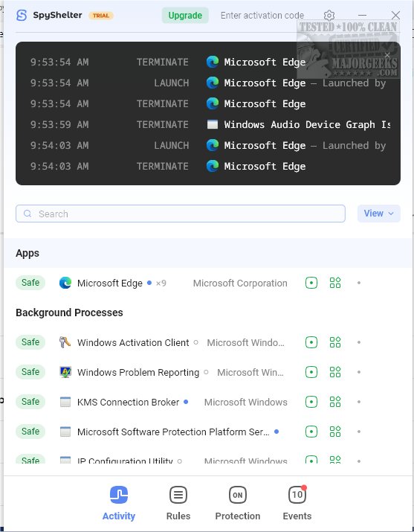Open settings via the gear icon
This screenshot has width=414, height=532.
[329, 16]
